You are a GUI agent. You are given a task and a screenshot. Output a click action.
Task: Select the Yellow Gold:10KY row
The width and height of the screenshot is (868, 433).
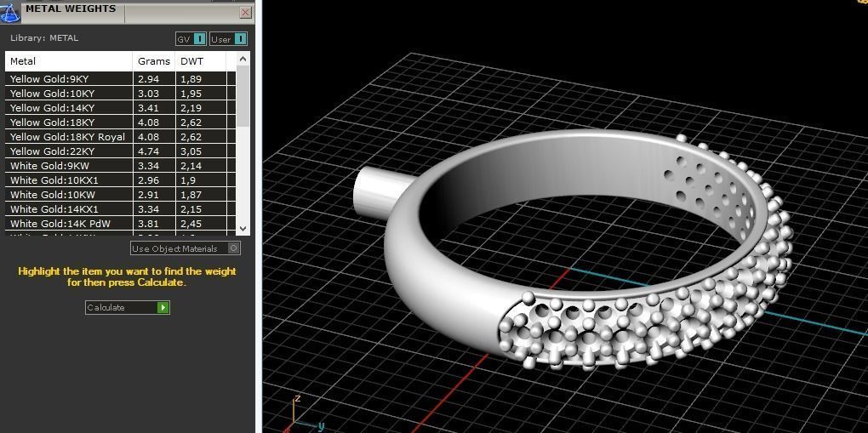[x=120, y=93]
